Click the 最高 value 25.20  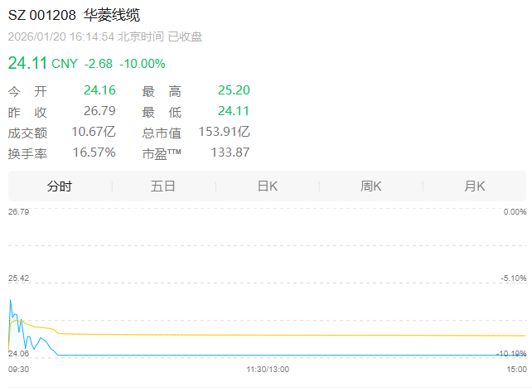(234, 90)
